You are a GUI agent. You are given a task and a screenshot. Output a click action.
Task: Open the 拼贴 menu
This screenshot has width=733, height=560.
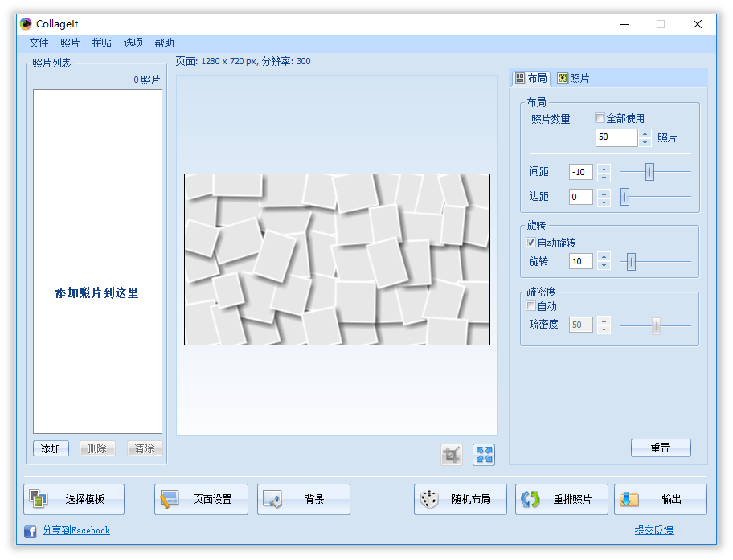click(x=102, y=43)
